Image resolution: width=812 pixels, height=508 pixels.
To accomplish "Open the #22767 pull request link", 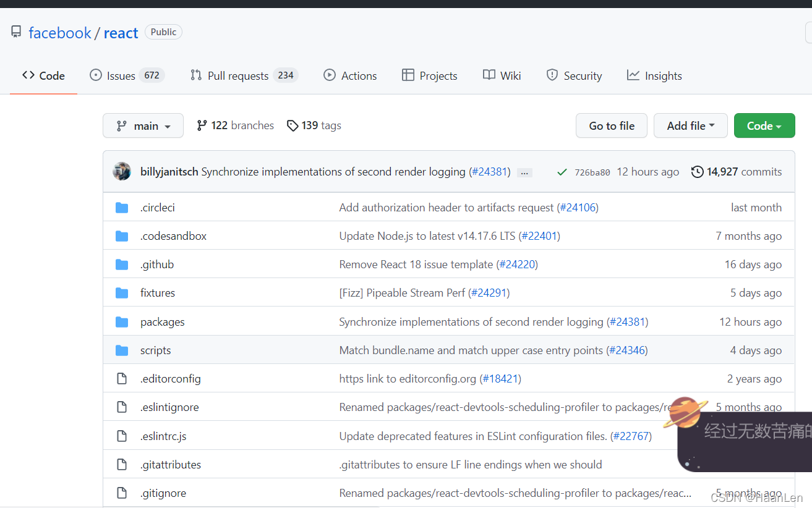I will [631, 436].
